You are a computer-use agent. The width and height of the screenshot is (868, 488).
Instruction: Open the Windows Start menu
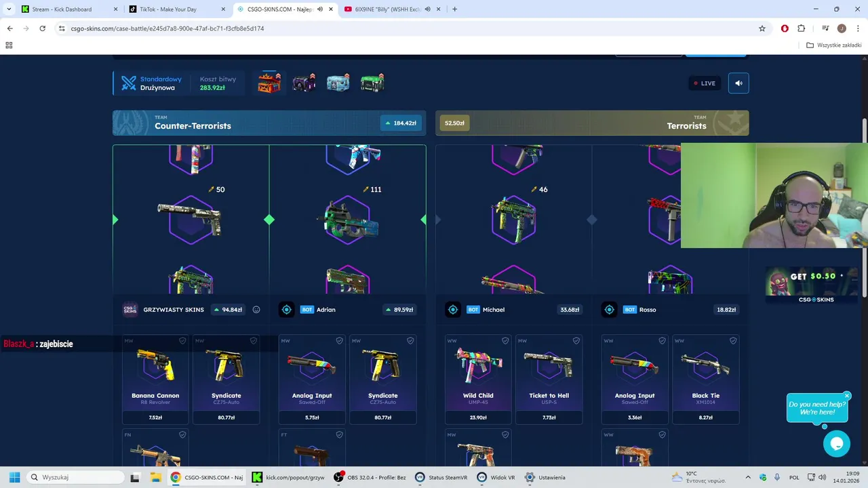tap(14, 477)
